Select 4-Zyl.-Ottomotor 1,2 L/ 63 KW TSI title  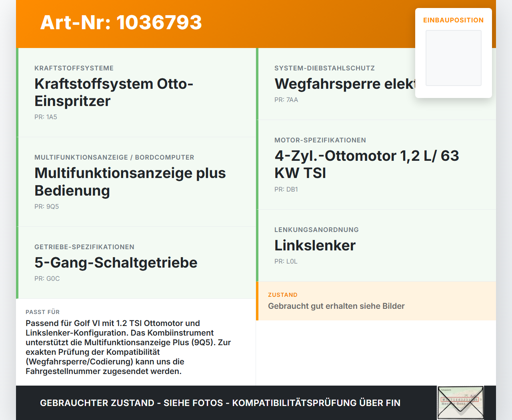click(367, 164)
